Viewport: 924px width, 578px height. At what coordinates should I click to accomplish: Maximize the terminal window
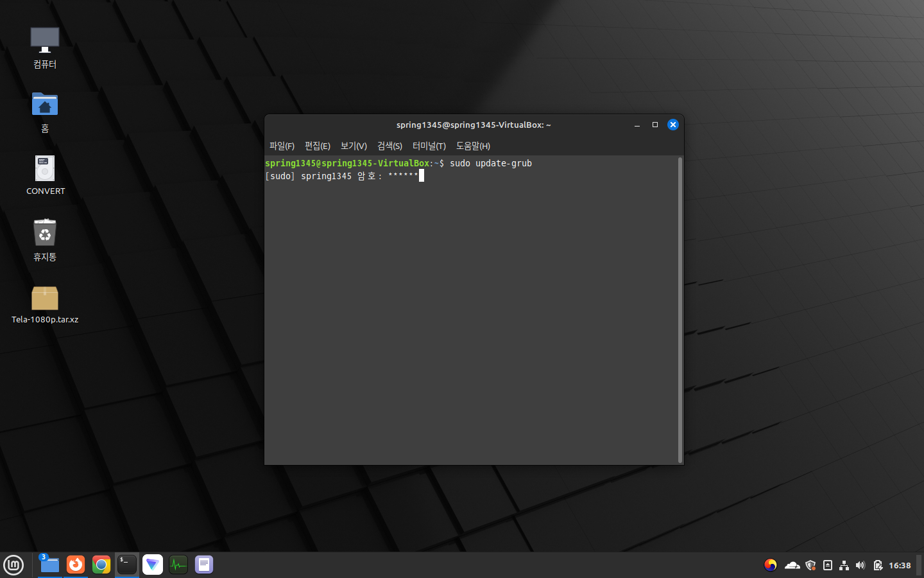point(655,125)
